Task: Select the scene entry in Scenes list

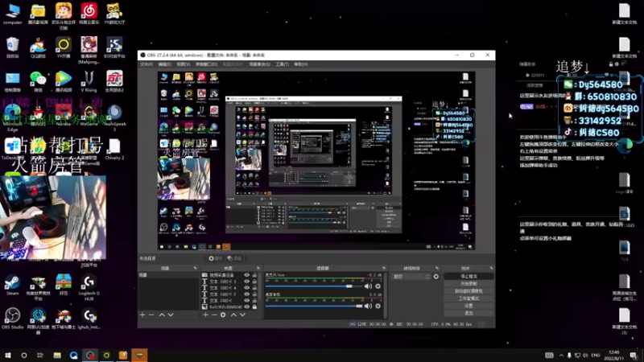Action: tap(169, 275)
